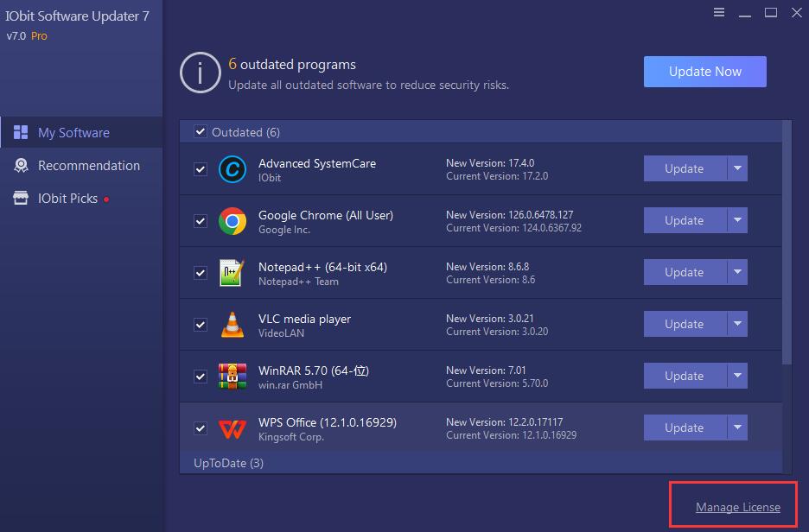
Task: Uncheck the WinRAR 5.70 checkbox
Action: (x=201, y=377)
